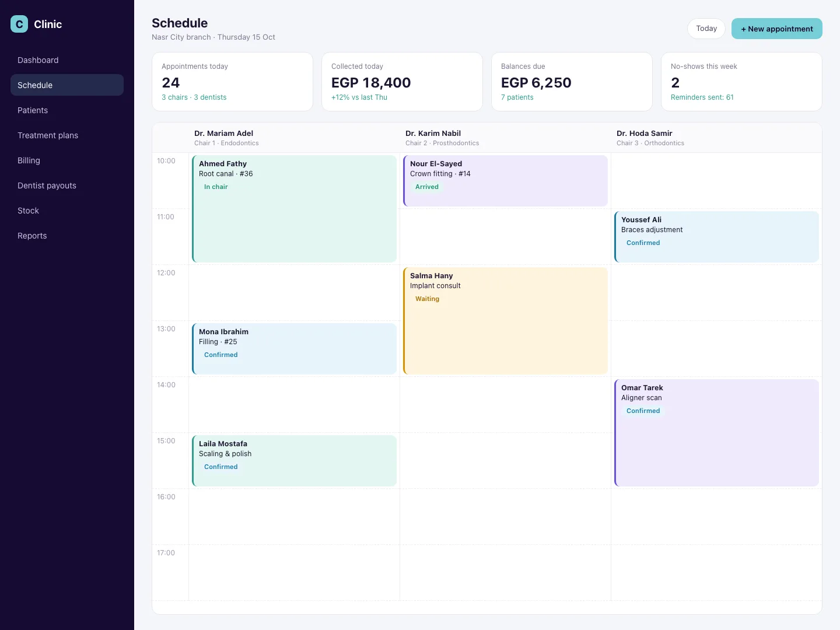Image resolution: width=840 pixels, height=630 pixels.
Task: Open Salma Hany implant consult appointment
Action: tap(506, 321)
